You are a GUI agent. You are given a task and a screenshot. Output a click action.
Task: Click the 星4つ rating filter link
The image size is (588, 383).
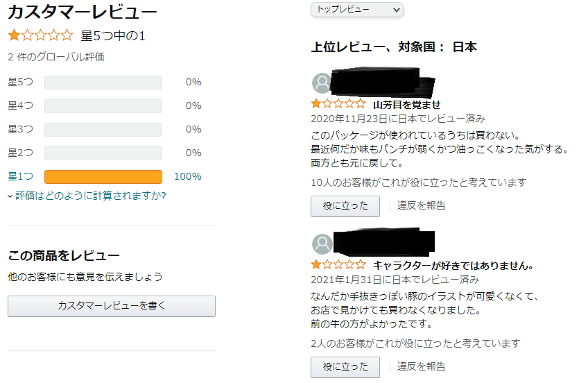coord(20,106)
